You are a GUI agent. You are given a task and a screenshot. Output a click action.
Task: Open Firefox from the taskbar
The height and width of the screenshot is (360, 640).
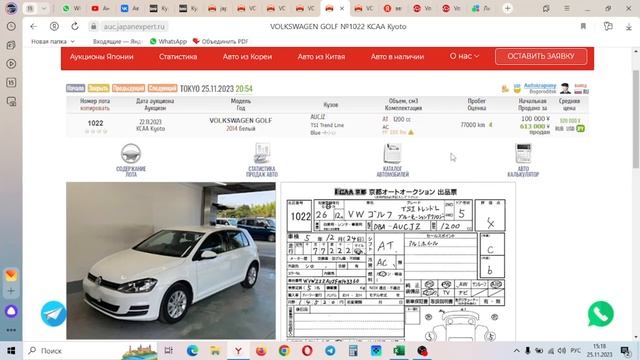261,351
